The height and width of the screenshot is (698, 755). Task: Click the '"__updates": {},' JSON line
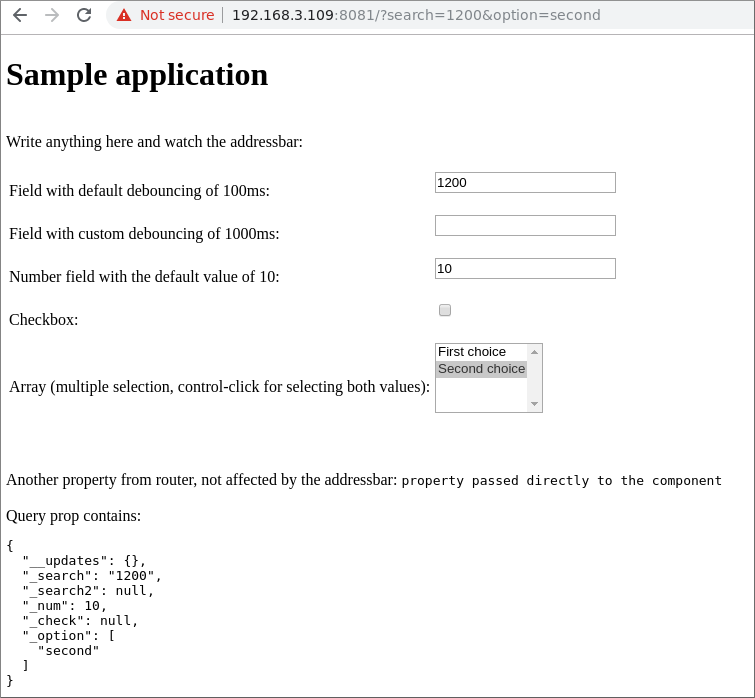(84, 561)
